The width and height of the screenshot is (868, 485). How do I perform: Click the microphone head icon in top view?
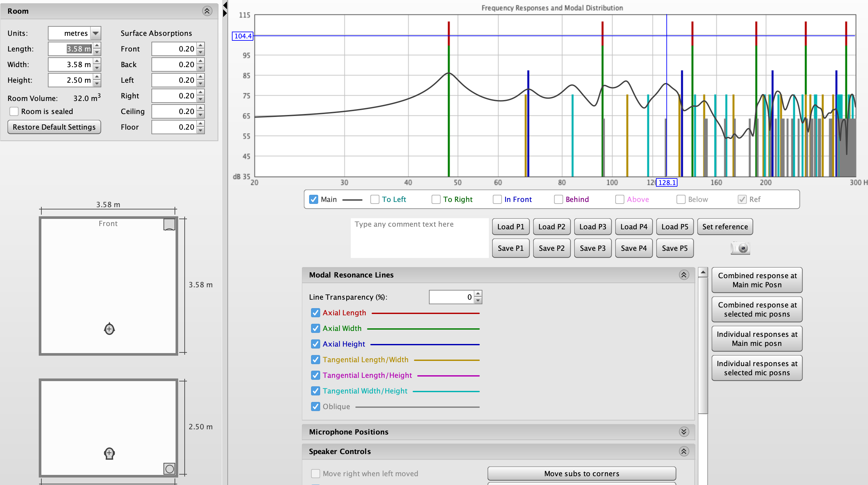[109, 329]
